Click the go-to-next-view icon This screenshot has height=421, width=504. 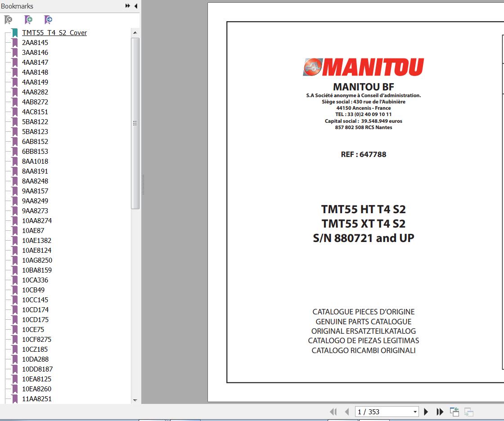[x=469, y=412]
